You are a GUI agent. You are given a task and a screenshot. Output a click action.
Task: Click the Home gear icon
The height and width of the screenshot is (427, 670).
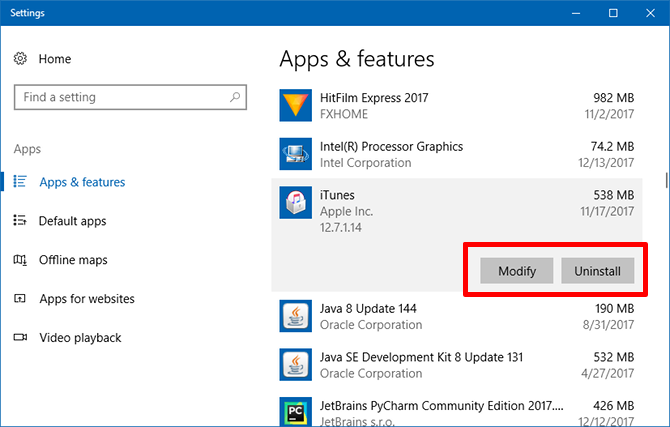[20, 59]
